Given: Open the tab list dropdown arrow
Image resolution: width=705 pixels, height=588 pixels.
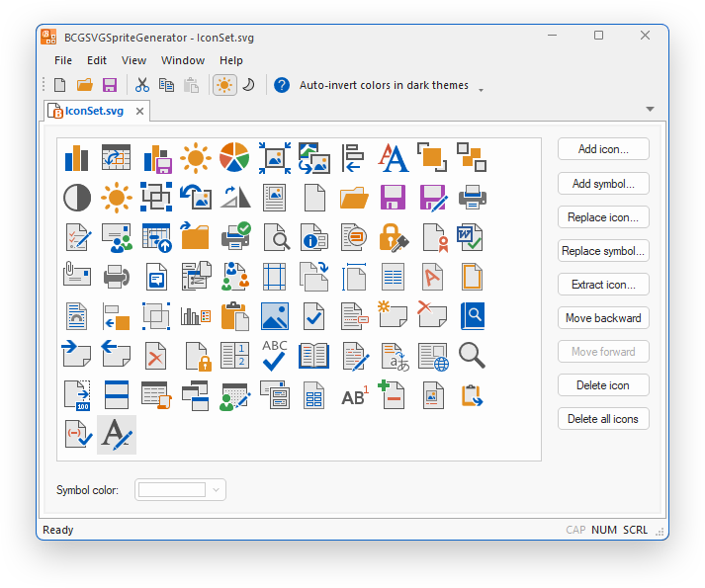Looking at the screenshot, I should point(650,110).
